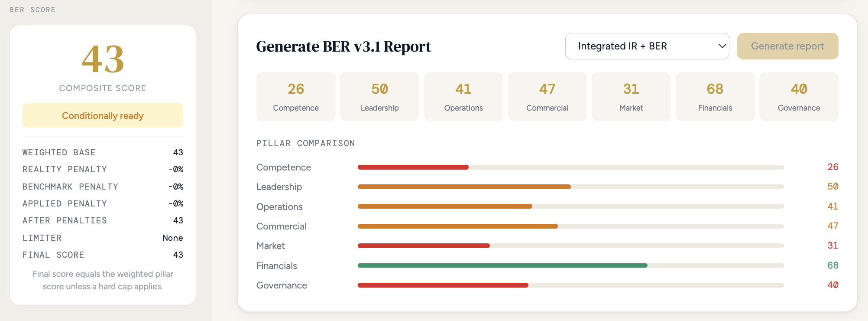Click the Competence value 26 in comparison
The image size is (868, 321).
pyautogui.click(x=832, y=167)
